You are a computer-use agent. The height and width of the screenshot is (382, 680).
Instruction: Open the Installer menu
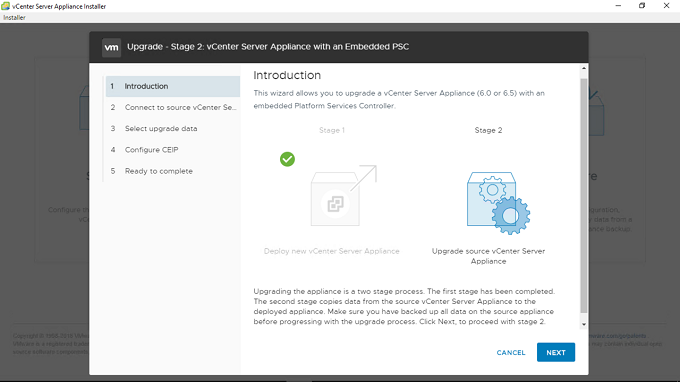click(14, 17)
